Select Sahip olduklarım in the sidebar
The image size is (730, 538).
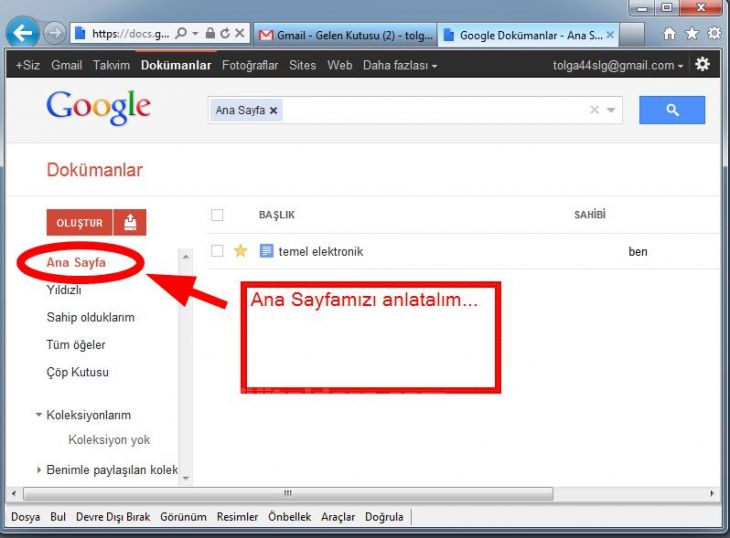(90, 317)
